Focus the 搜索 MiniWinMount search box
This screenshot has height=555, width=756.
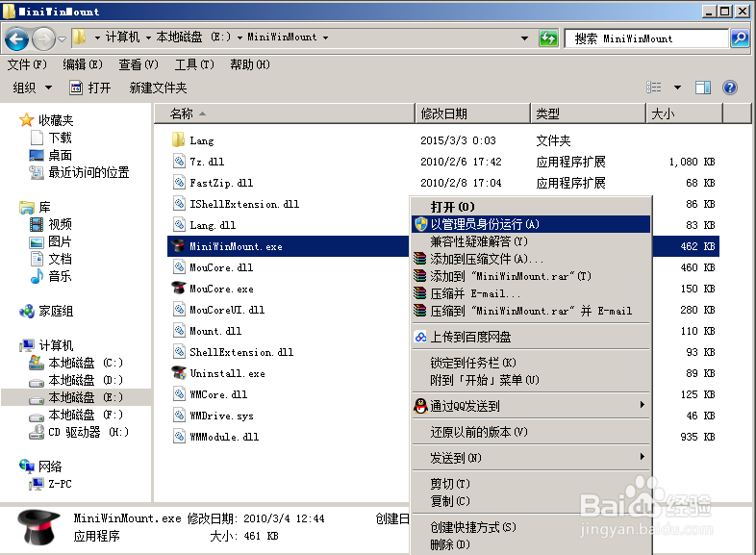tap(646, 38)
